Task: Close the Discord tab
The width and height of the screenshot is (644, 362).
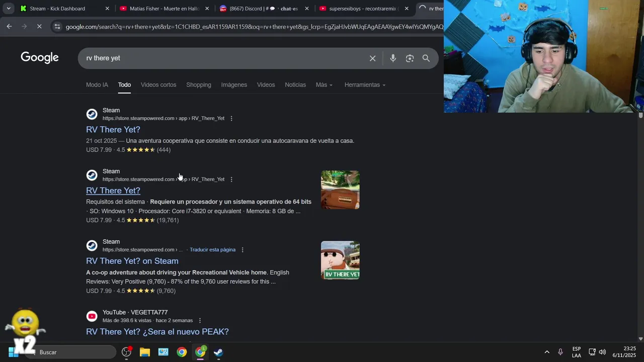Action: 307,9
